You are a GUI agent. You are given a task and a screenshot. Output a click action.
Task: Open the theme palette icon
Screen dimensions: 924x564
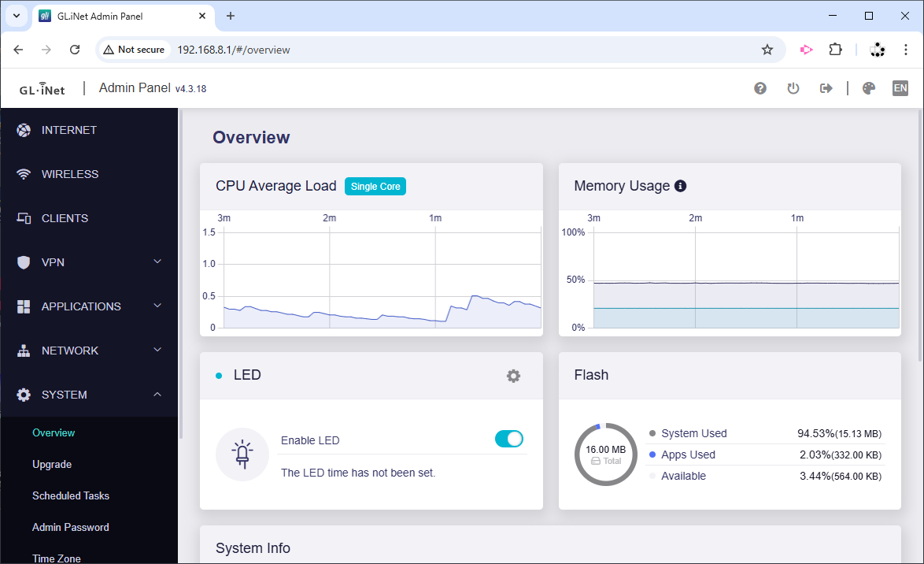[x=869, y=88]
